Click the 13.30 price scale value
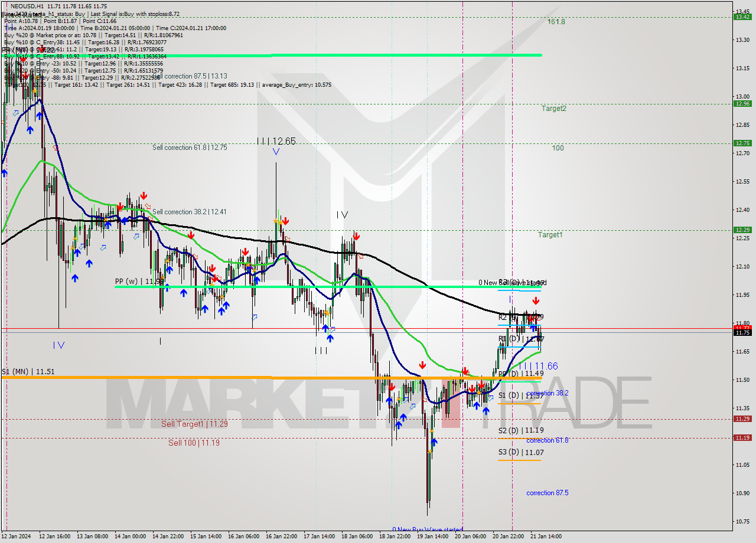Screen dimensions: 756x543 [742, 40]
